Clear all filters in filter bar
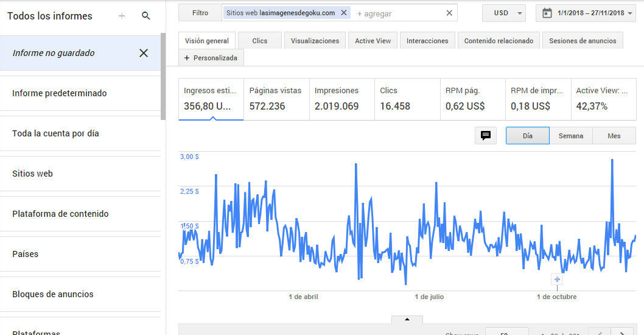 [449, 13]
